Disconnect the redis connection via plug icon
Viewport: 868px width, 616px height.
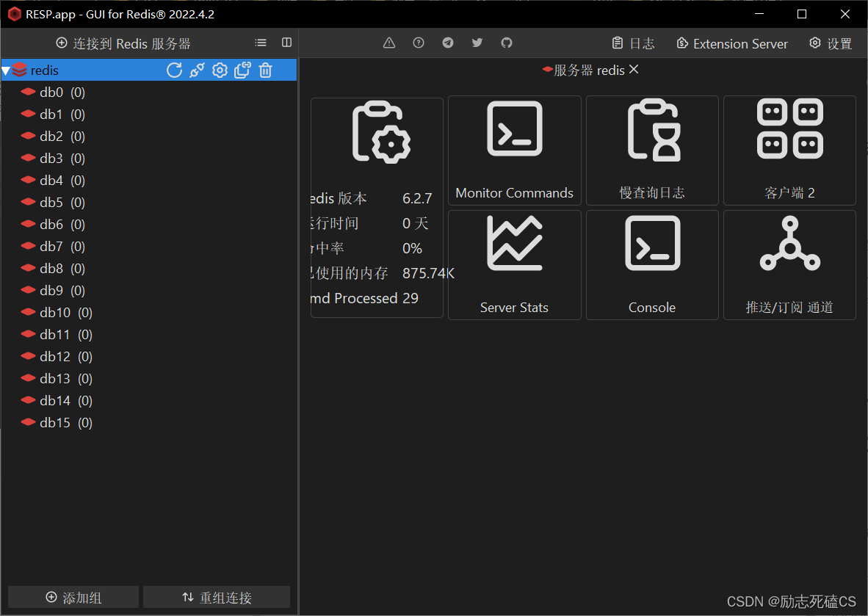pyautogui.click(x=197, y=70)
